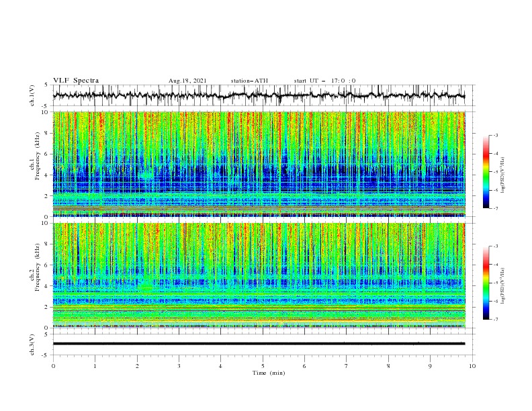Click the lower color bar's "log(PSD)(V²/Hz)" label
Image resolution: width=532 pixels, height=411 pixels.
click(502, 286)
